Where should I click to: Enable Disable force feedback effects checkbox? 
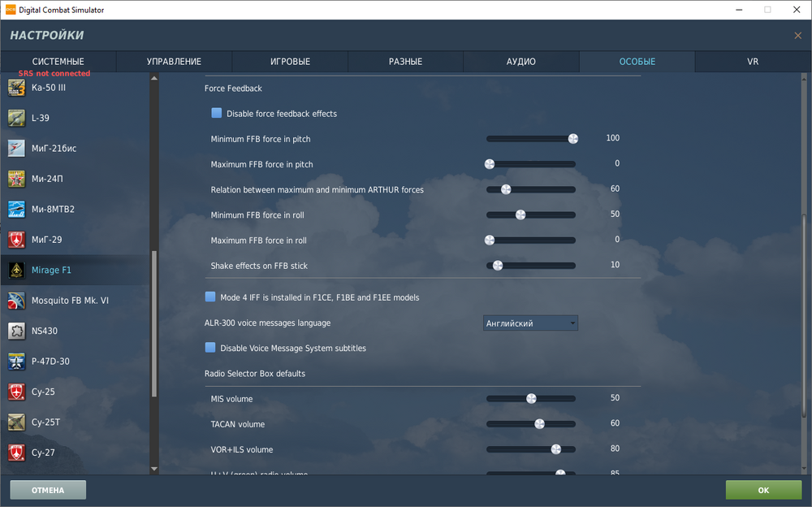pyautogui.click(x=217, y=113)
